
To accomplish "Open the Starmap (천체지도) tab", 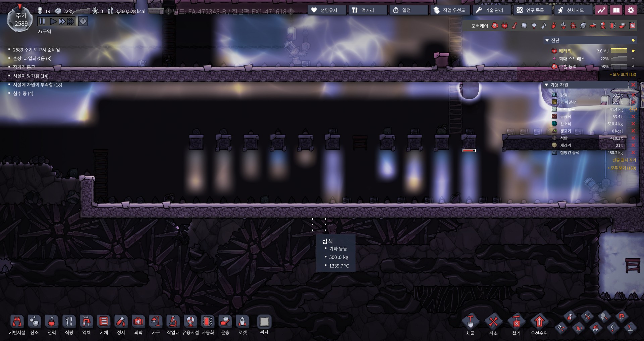I will pyautogui.click(x=573, y=10).
